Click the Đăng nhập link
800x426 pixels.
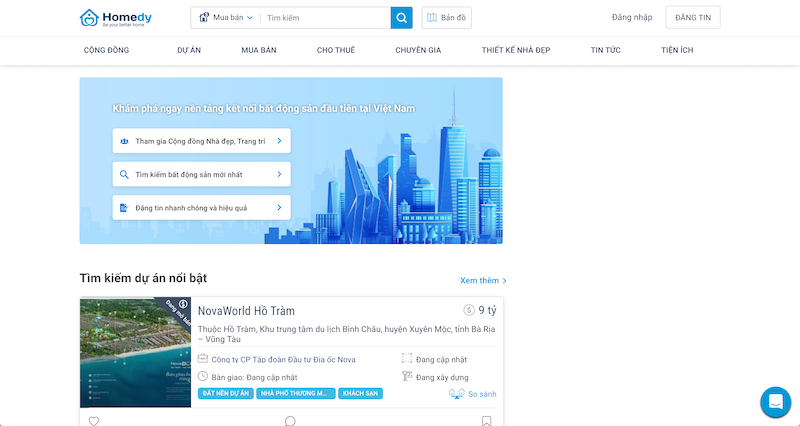(632, 17)
